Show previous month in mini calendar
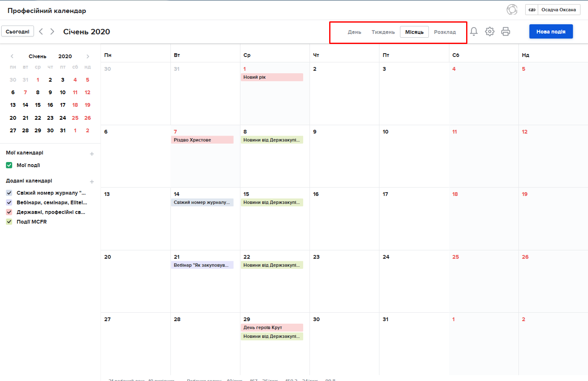 click(x=12, y=57)
